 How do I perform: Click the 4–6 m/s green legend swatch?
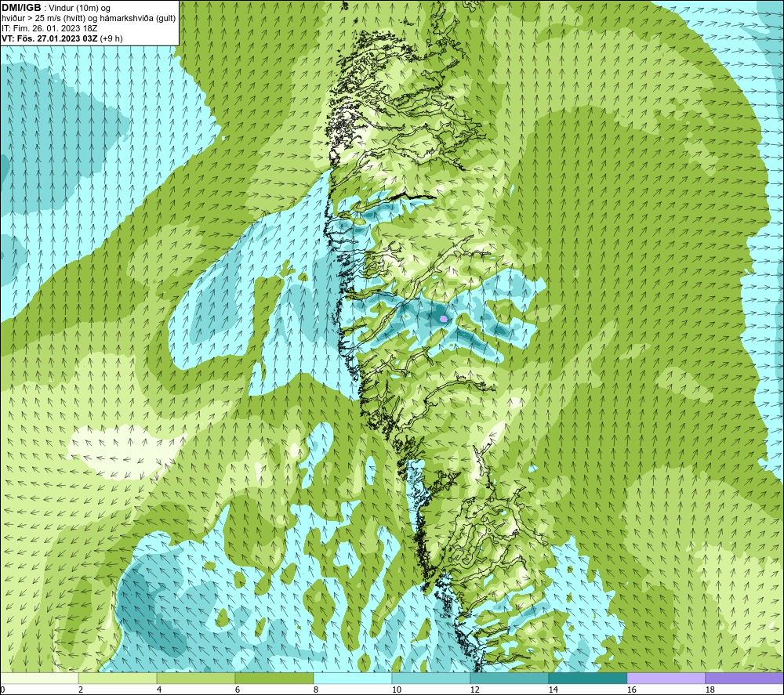pos(196,679)
